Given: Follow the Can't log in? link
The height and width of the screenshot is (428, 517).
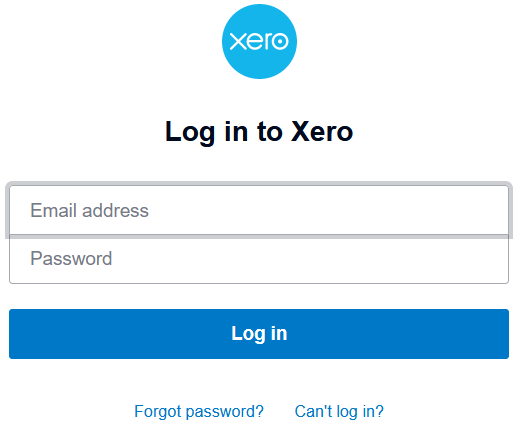Looking at the screenshot, I should tap(339, 411).
